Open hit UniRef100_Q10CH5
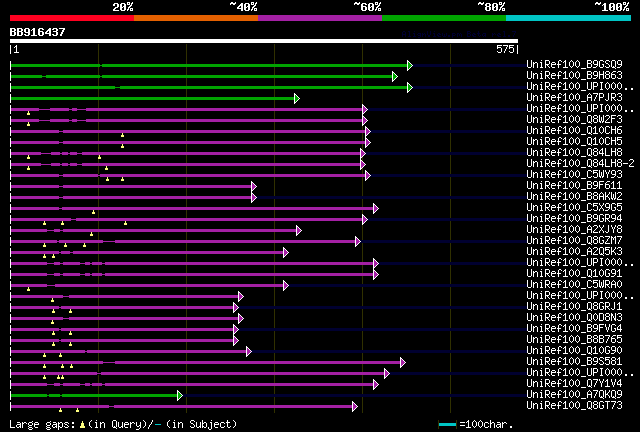 [574, 141]
